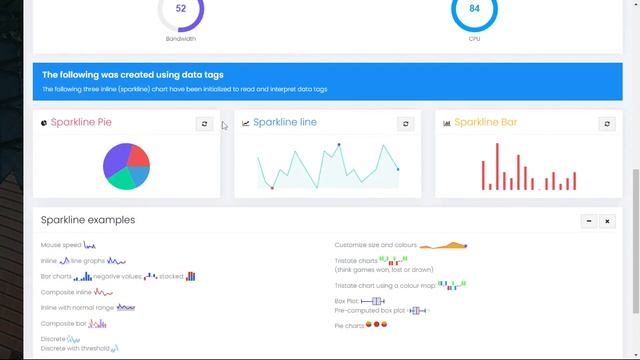Click the Bandwidth gauge showing 52

pos(181,10)
